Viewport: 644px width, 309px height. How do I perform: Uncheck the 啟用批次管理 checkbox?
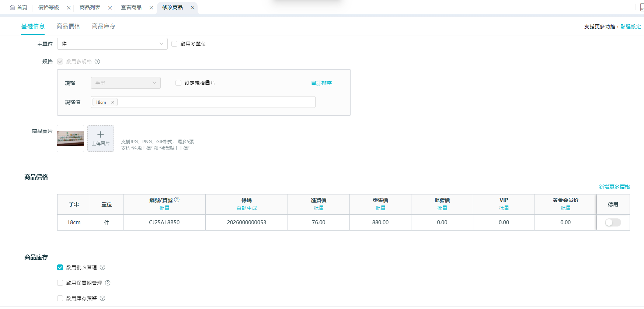pyautogui.click(x=60, y=267)
